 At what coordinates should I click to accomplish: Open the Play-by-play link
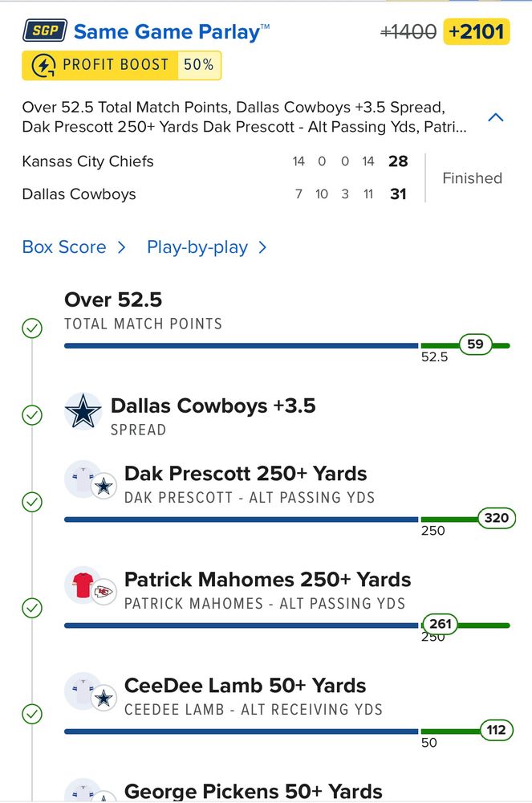click(197, 247)
